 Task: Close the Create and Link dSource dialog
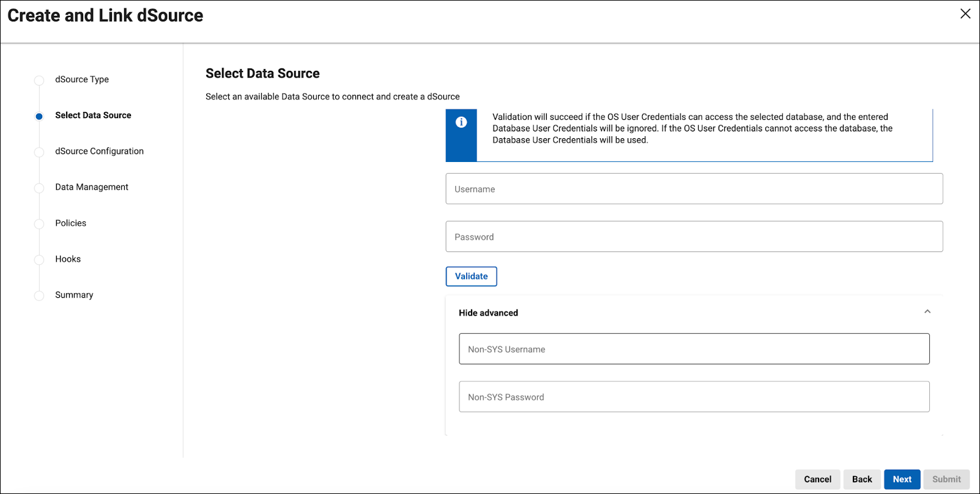click(x=965, y=13)
